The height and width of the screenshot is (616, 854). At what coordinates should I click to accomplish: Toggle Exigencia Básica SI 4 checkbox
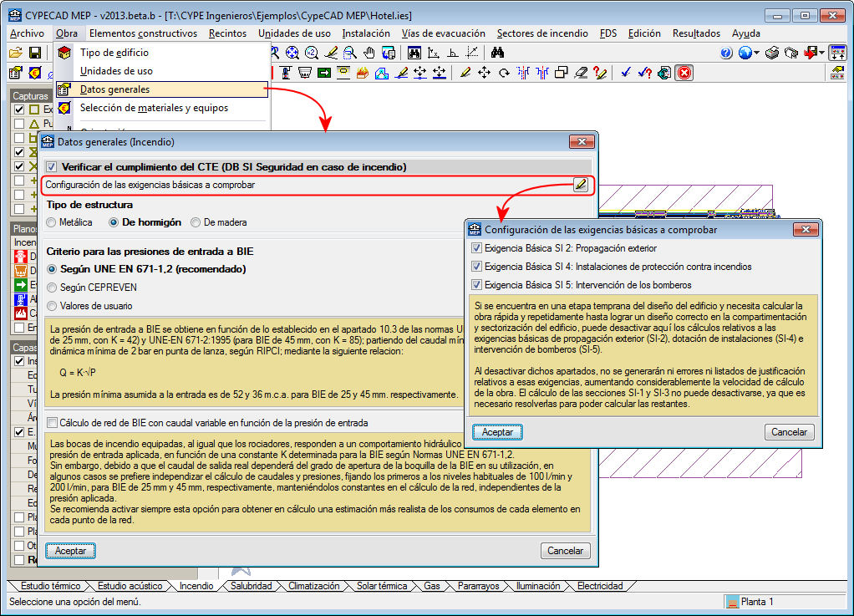point(476,267)
